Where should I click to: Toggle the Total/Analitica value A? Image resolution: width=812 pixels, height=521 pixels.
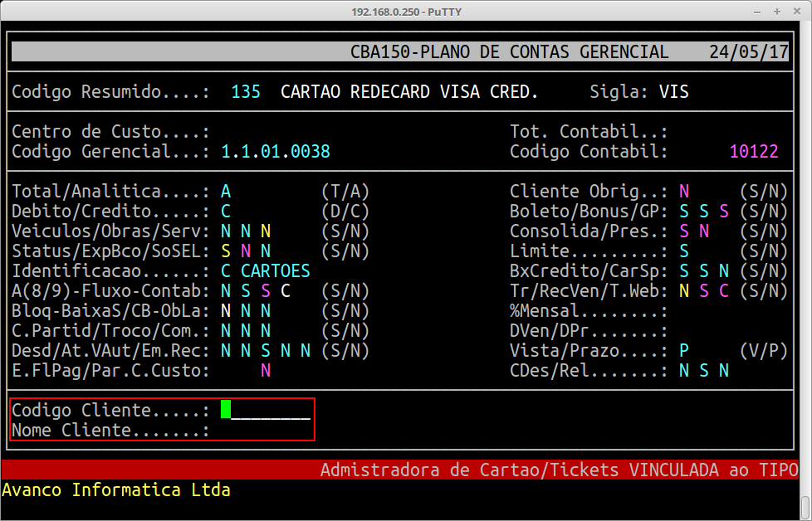click(x=226, y=191)
